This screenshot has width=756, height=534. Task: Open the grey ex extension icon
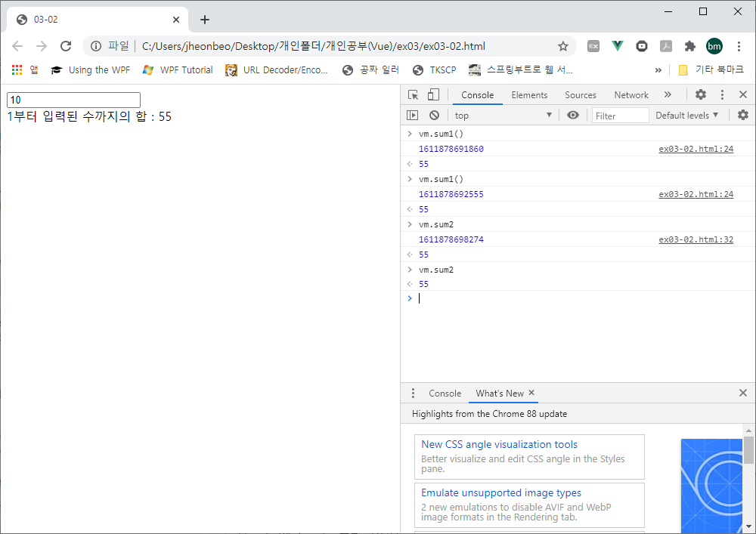pos(593,46)
